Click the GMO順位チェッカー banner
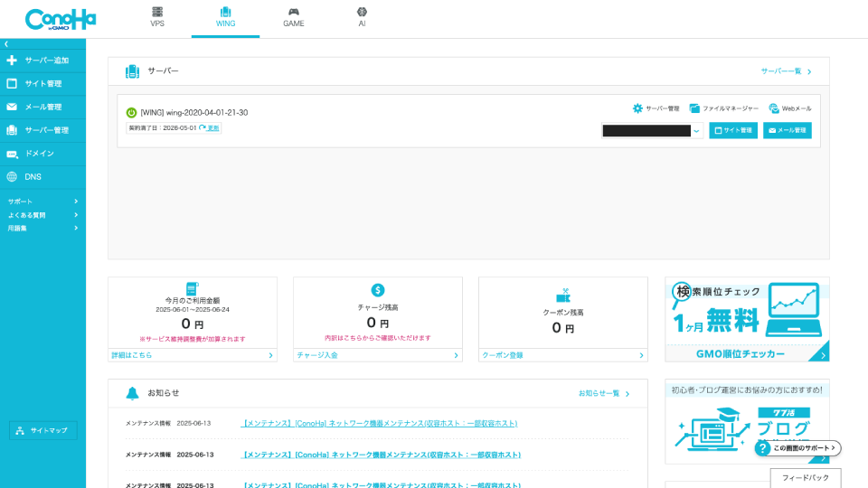The width and height of the screenshot is (868, 488). click(747, 319)
